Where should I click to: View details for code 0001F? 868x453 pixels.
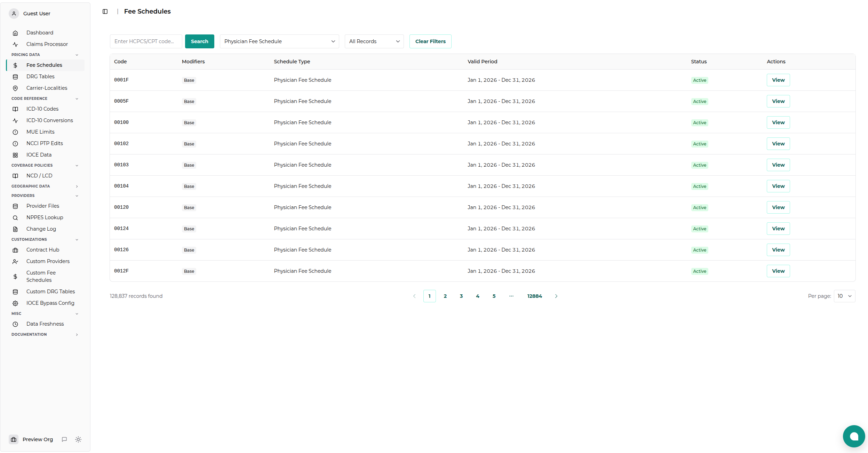coord(778,80)
